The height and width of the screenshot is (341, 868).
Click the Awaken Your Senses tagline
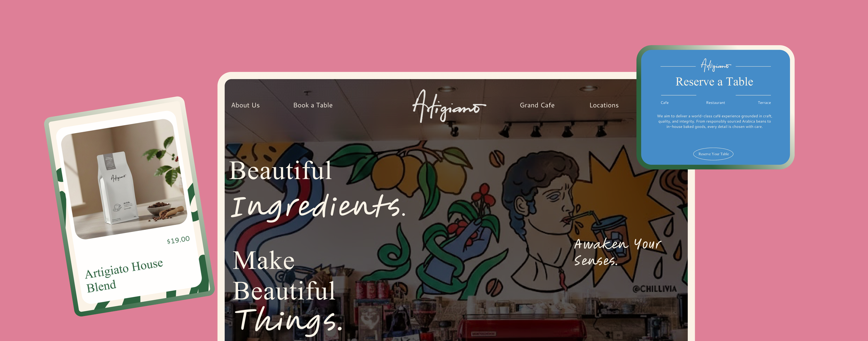[x=617, y=252]
